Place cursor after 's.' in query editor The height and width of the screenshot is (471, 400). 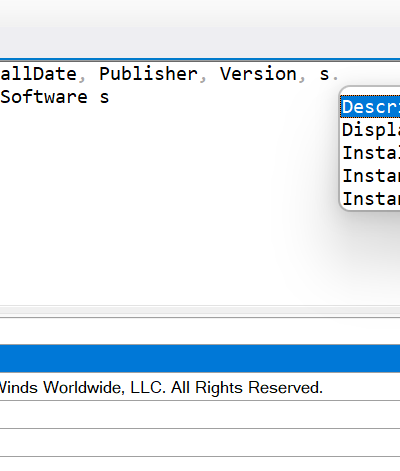tap(340, 74)
